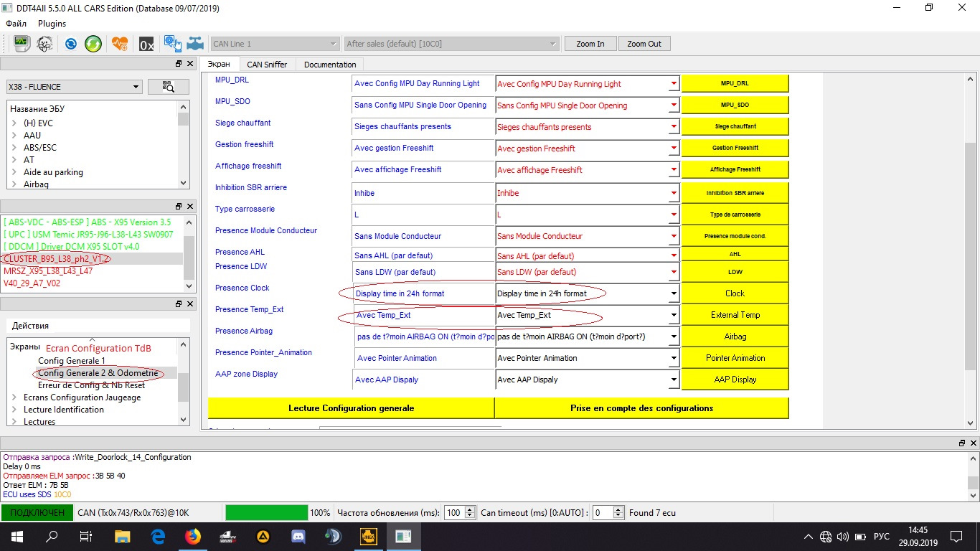Open the Presence Pointer_Animation value dropdown
This screenshot has height=551, width=980.
point(674,358)
